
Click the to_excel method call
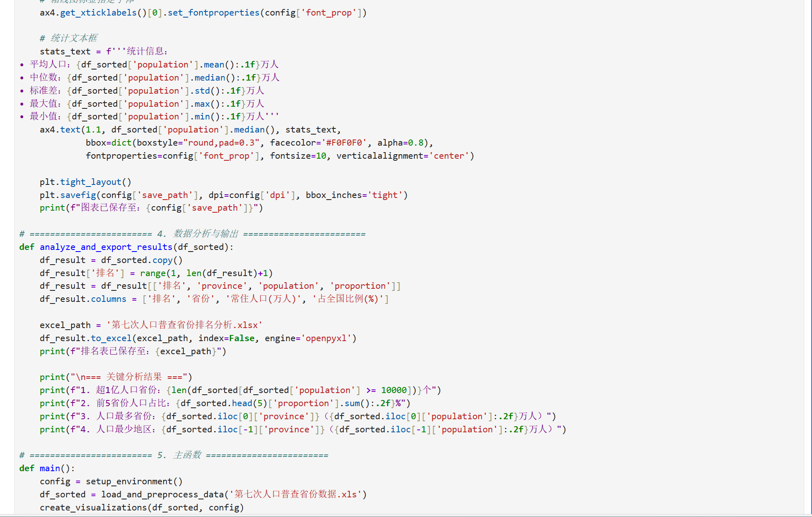(111, 338)
